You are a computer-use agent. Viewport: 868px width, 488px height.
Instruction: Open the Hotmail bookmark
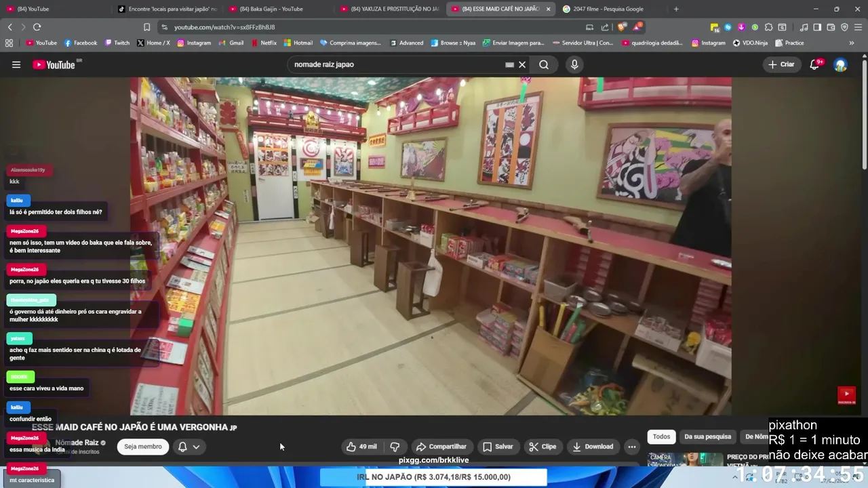pyautogui.click(x=298, y=43)
